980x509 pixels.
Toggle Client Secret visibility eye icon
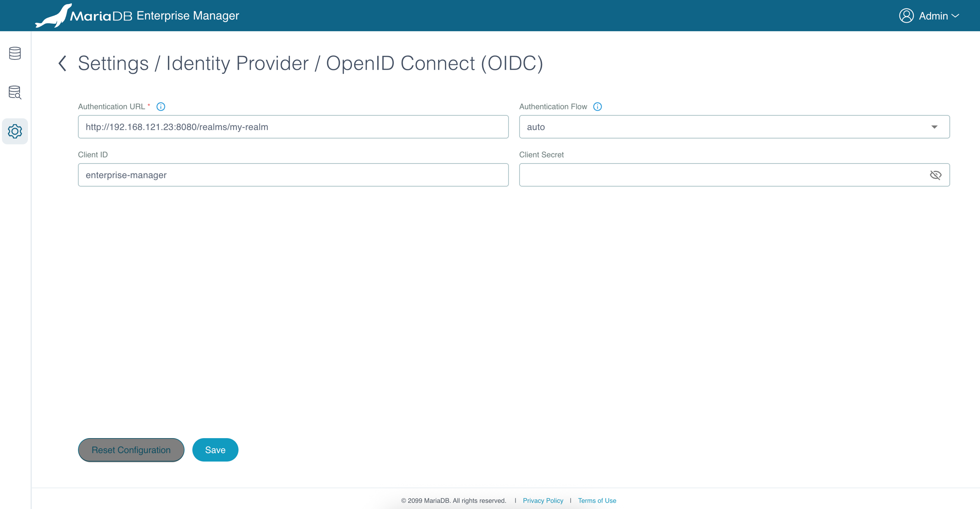[x=935, y=175]
